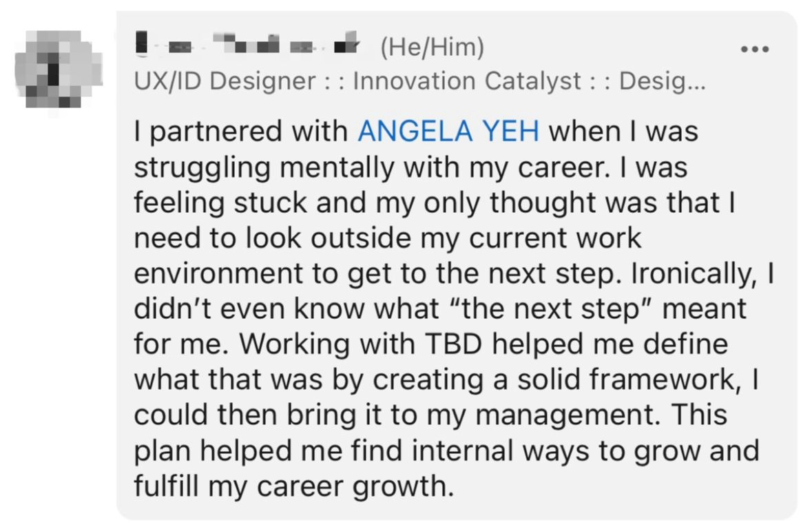The image size is (812, 531).
Task: Click "I partnered with" at comment start
Action: [x=241, y=131]
